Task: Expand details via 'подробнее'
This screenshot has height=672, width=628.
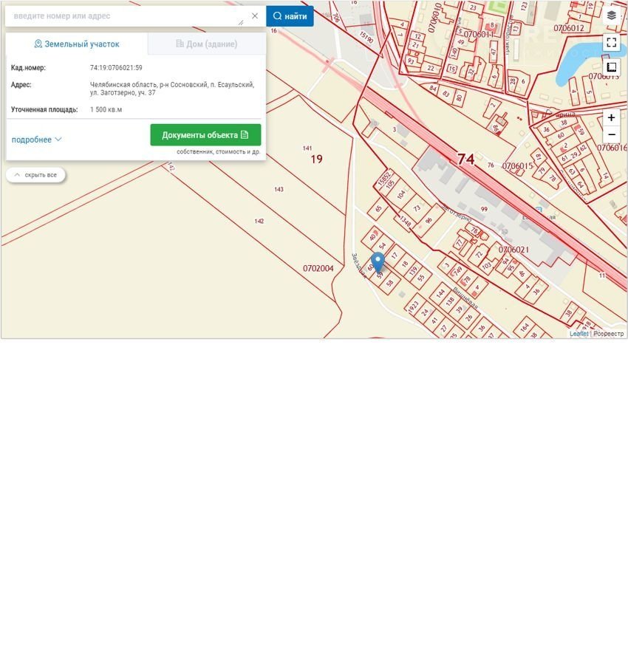Action: coord(37,140)
